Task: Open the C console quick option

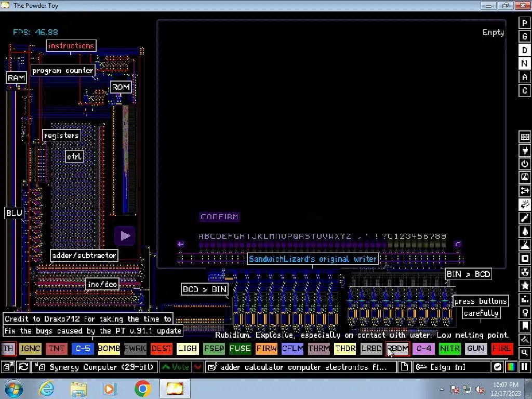Action: [x=525, y=91]
